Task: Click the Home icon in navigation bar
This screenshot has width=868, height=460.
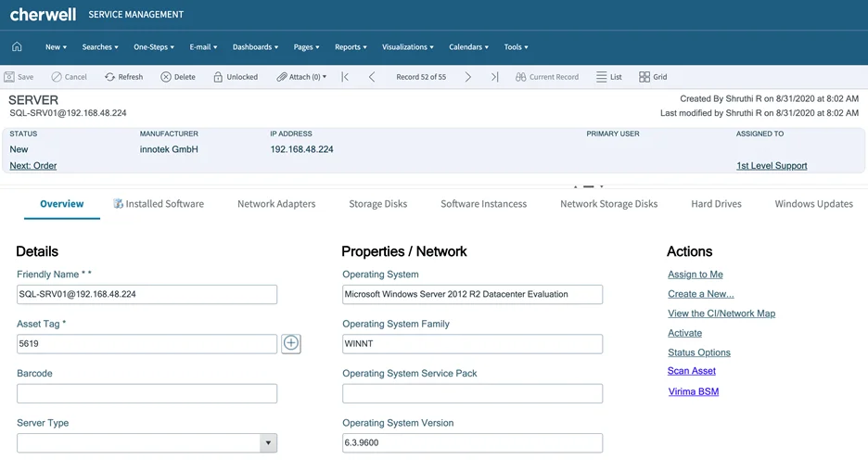Action: coord(17,46)
